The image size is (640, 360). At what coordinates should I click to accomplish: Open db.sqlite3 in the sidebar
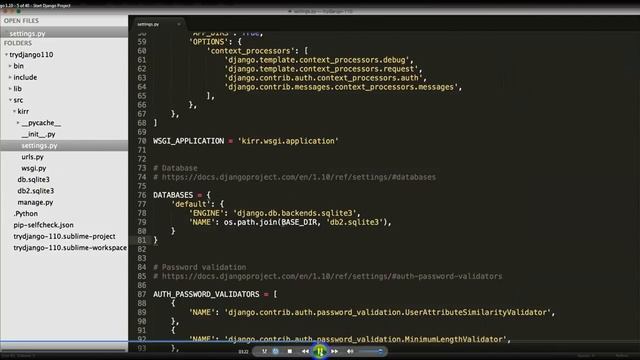[x=33, y=180]
